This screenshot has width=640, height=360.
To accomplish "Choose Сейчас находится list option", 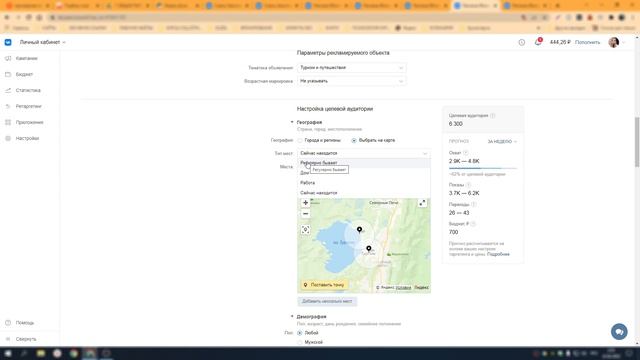I will (x=364, y=193).
